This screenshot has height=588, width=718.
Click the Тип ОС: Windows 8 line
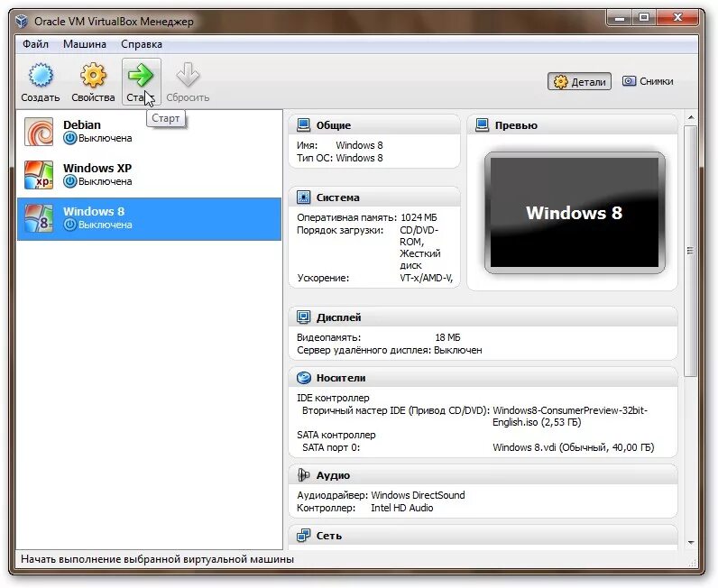340,158
